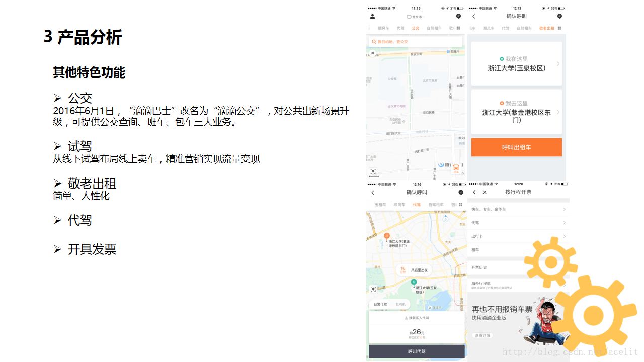
Task: Open the message icon on the 12:16 screen
Action: pos(461,193)
